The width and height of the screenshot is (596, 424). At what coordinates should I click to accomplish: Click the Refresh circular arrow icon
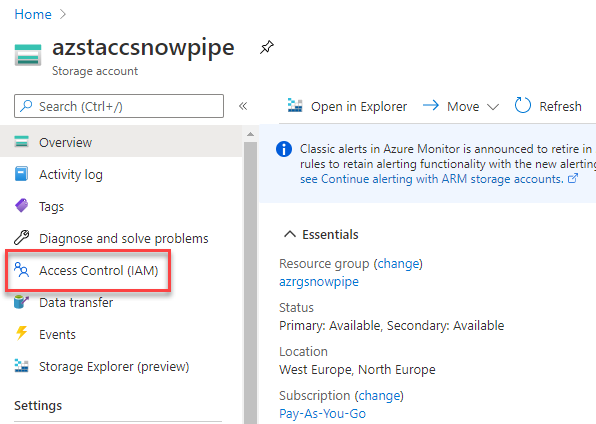click(x=523, y=105)
